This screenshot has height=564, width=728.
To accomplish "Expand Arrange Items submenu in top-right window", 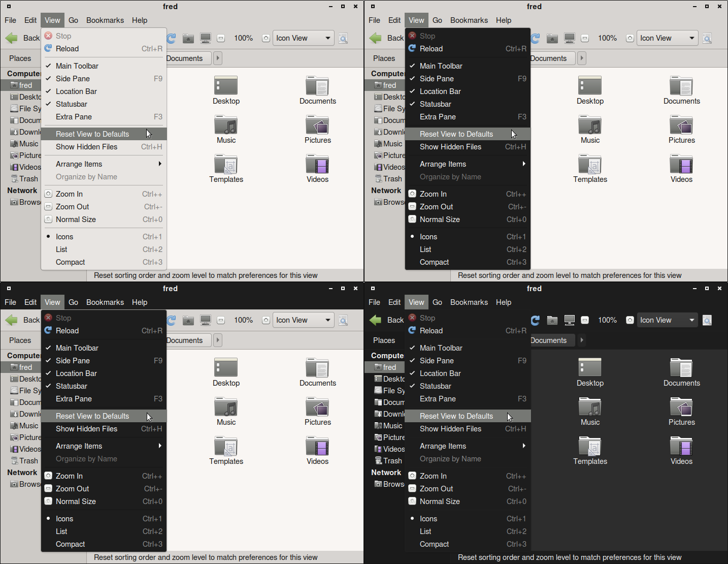I will tap(468, 164).
